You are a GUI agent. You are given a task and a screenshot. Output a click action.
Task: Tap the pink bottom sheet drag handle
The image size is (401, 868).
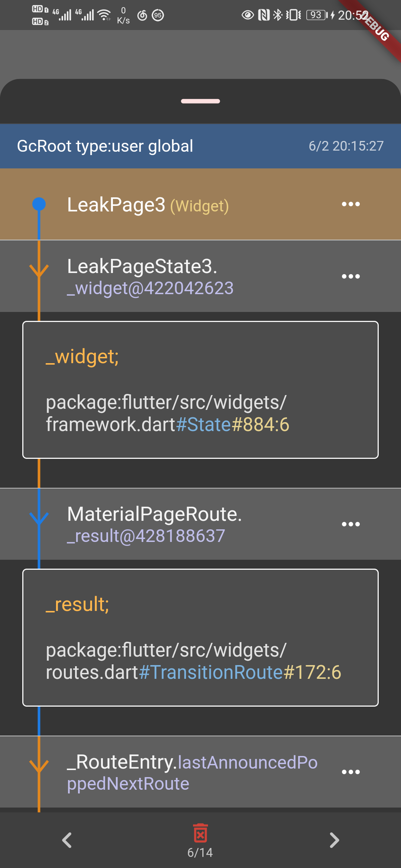coord(200,101)
